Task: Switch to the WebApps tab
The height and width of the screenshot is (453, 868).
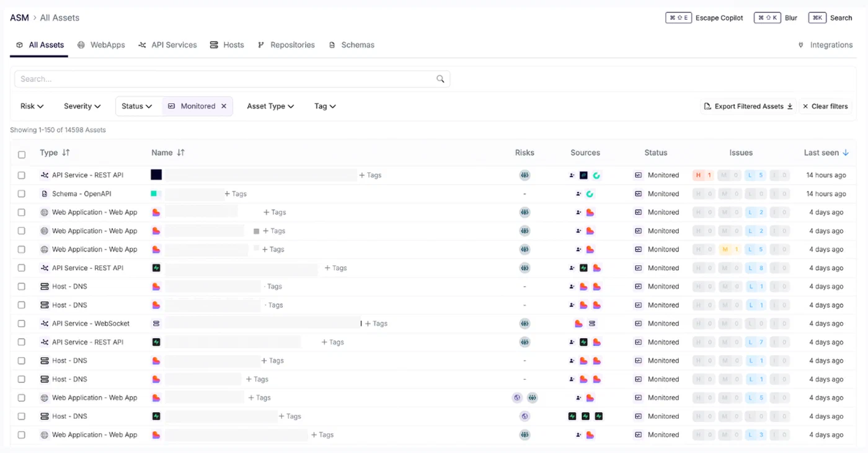Action: 102,45
